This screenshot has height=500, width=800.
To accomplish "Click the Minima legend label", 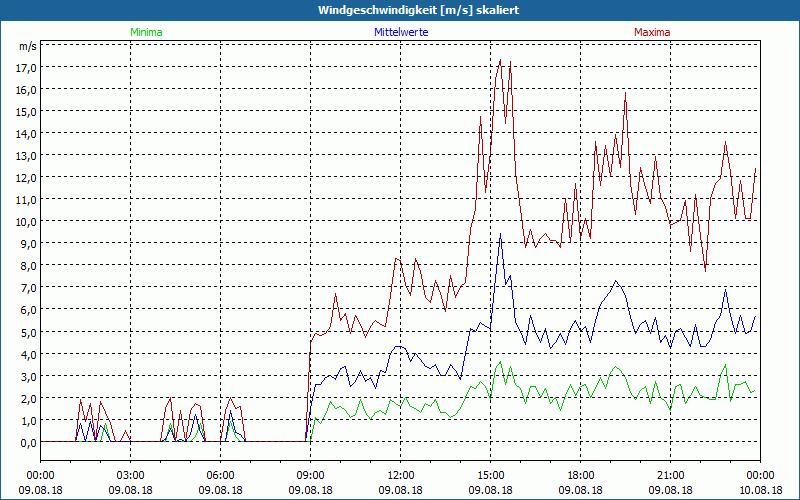I will [x=145, y=32].
